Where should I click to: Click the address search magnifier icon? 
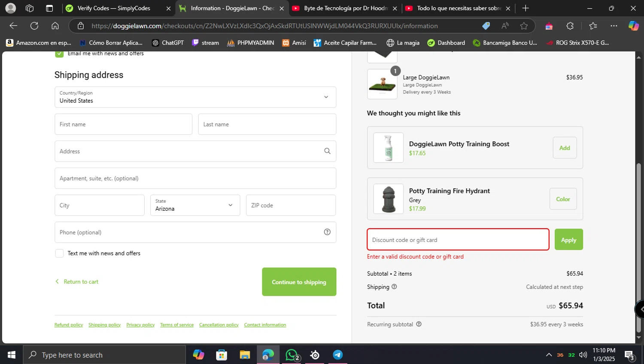(x=327, y=151)
